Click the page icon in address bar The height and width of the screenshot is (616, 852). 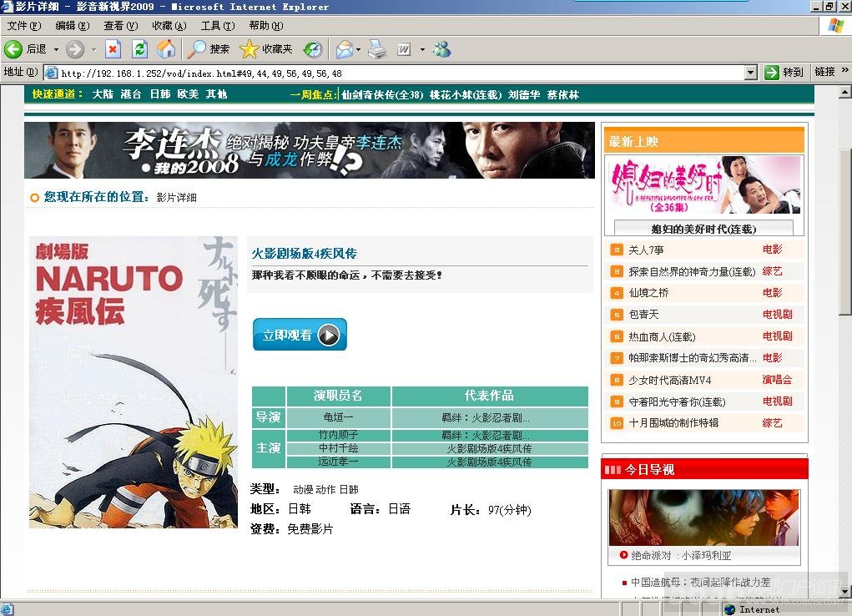52,73
